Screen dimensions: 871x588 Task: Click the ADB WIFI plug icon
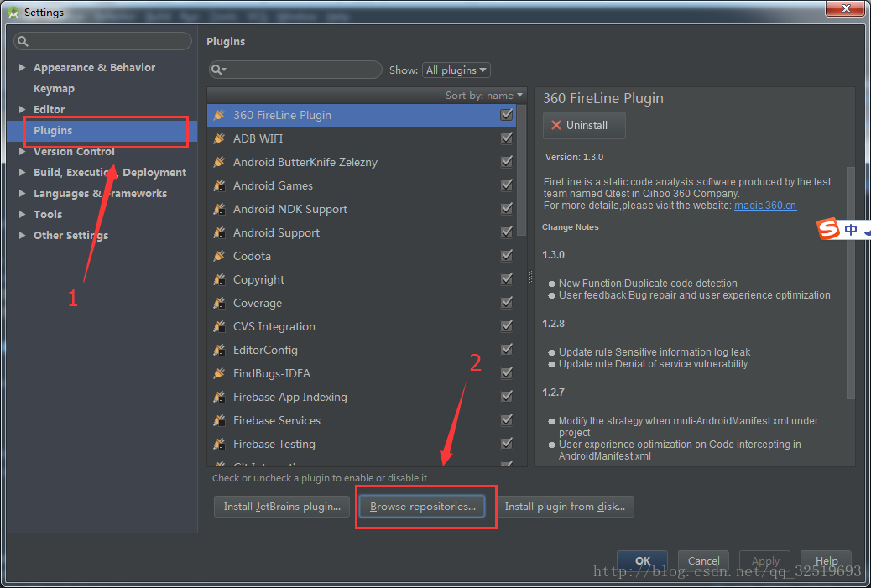219,138
